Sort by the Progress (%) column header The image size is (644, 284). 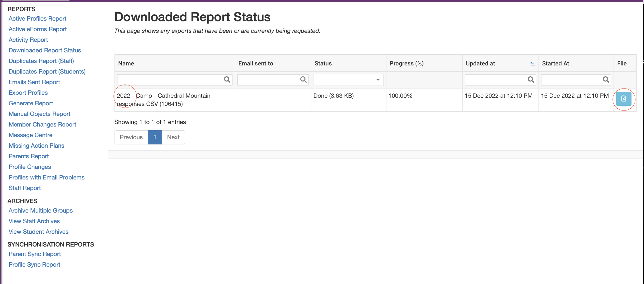pos(406,64)
